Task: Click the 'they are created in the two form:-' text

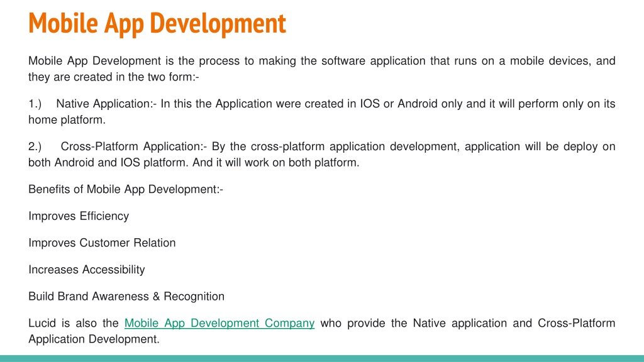Action: (114, 77)
